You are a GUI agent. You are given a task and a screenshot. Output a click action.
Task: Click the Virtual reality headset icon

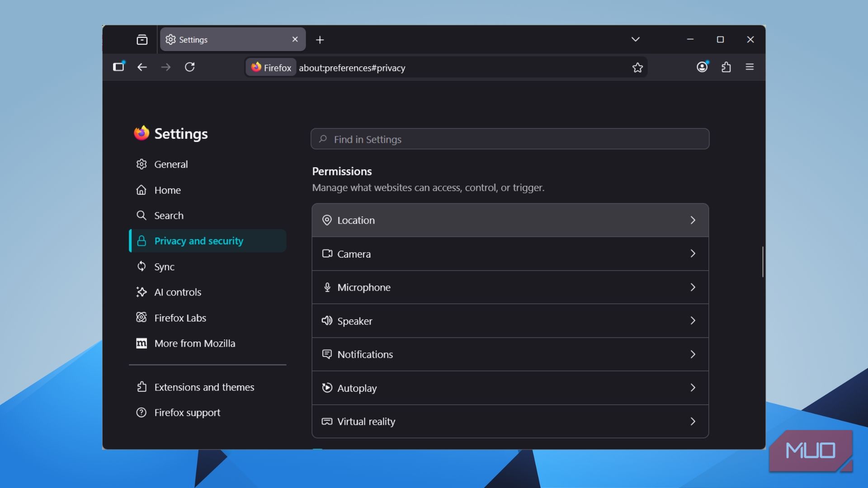(x=327, y=421)
